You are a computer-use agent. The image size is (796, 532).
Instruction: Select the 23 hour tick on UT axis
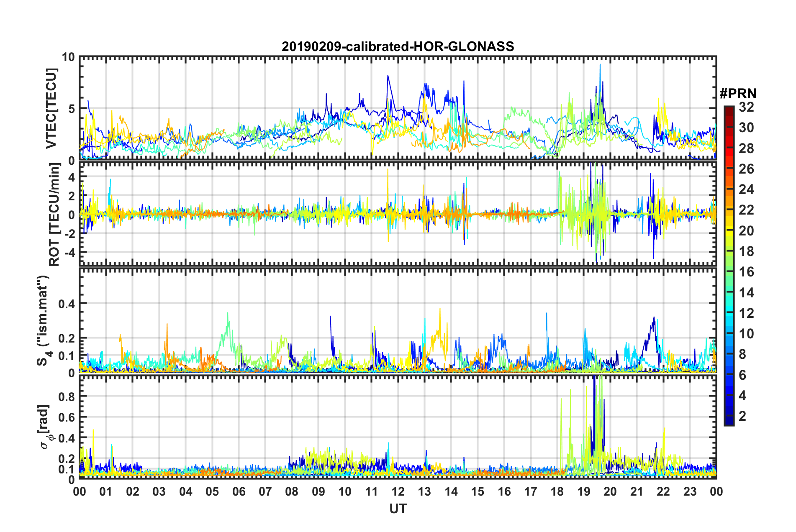point(690,491)
